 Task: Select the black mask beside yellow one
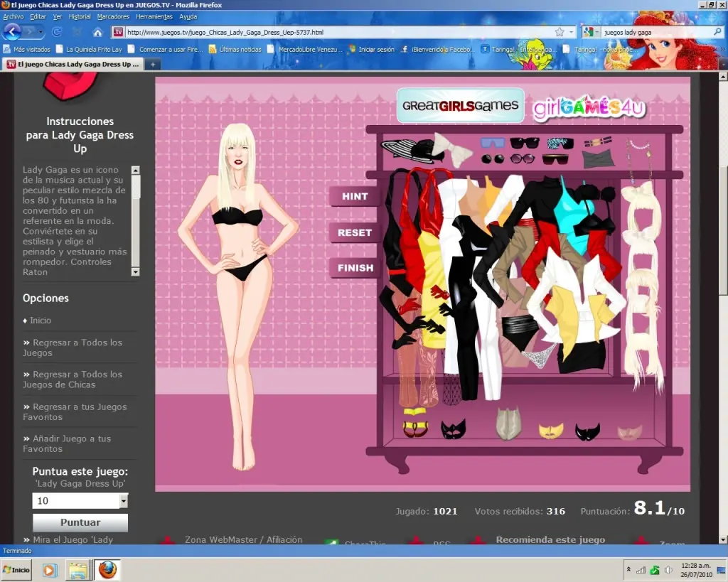(587, 431)
